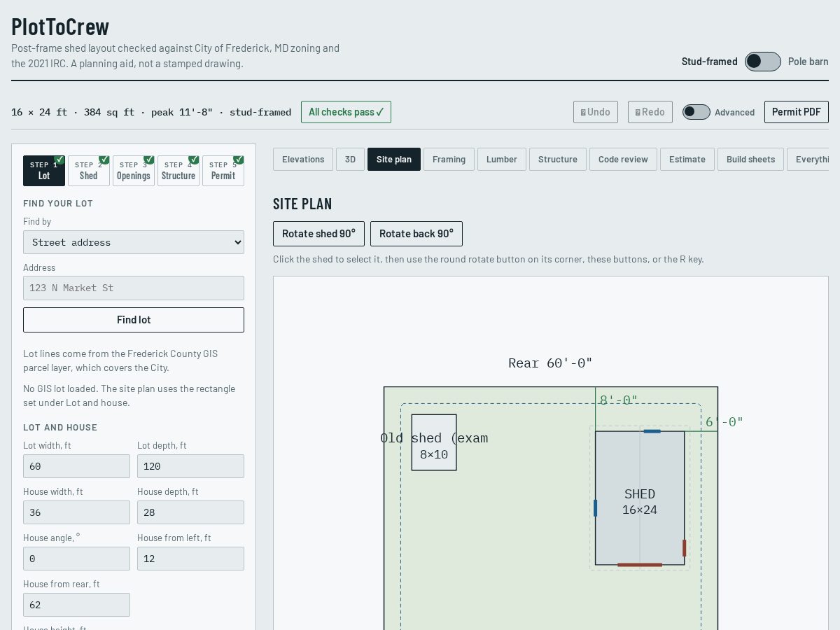Click the Rotate shed 90° button
Image resolution: width=840 pixels, height=630 pixels.
pos(318,234)
